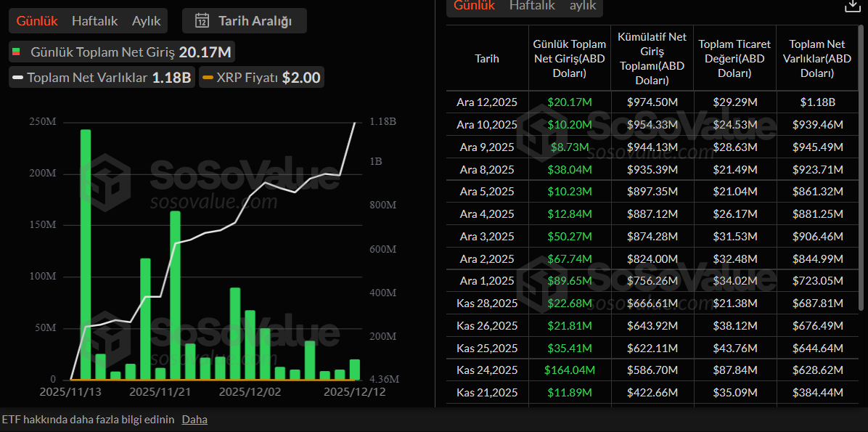868x432 pixels.
Task: Click the $897.35M cumulative cell
Action: coord(652,192)
